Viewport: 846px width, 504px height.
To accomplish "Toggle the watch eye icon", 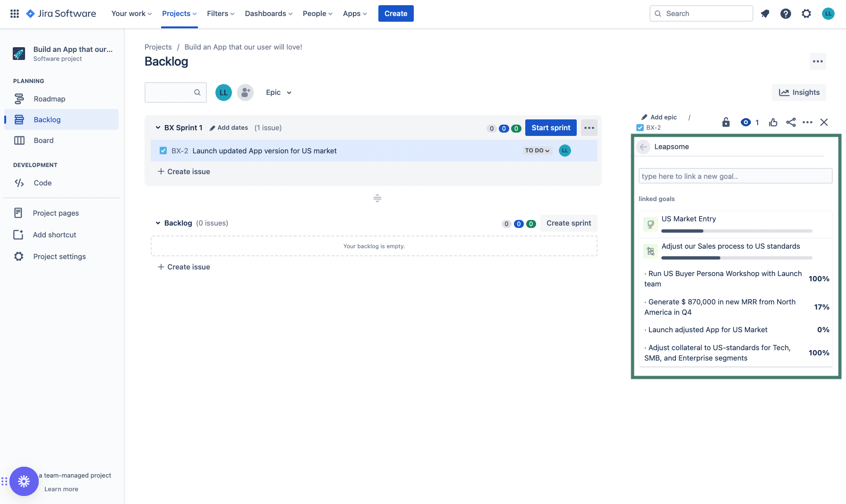I will point(746,122).
